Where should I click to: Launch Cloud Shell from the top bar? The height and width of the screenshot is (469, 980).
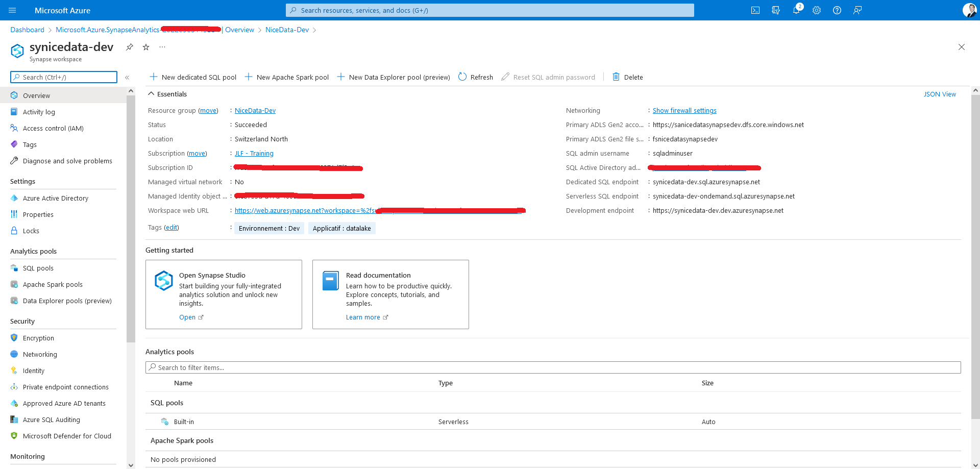pyautogui.click(x=755, y=10)
